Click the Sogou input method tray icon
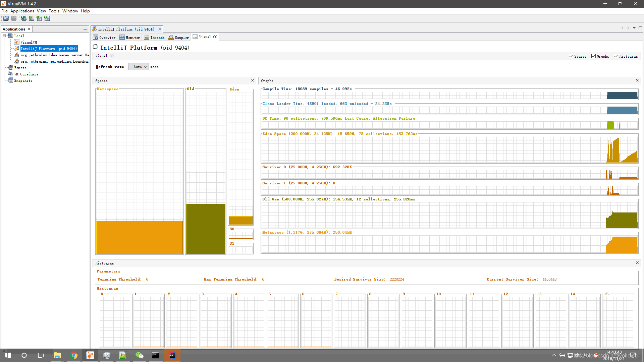 pyautogui.click(x=596, y=355)
